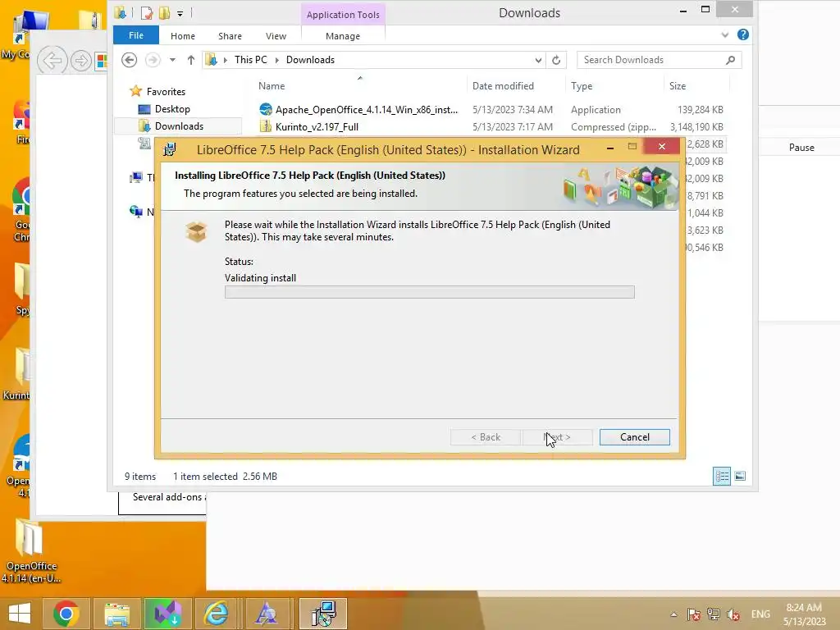Refresh the Downloads folder
Viewport: 840px width, 630px height.
556,60
